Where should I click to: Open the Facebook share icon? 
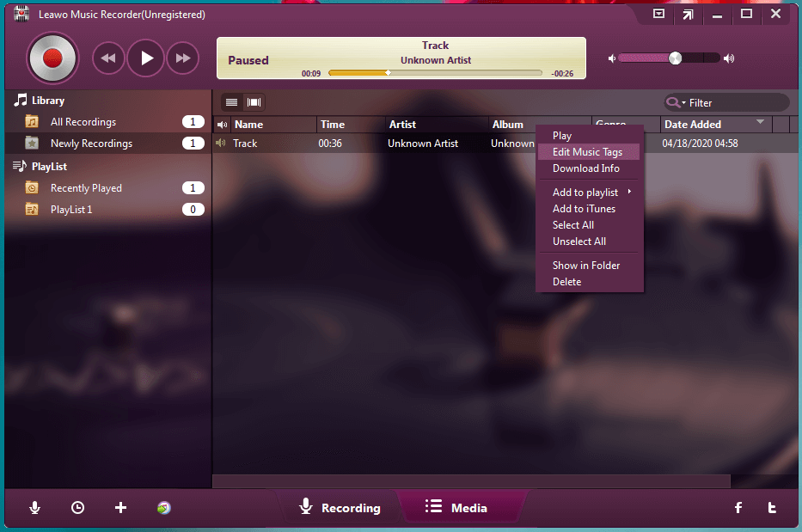pos(738,507)
